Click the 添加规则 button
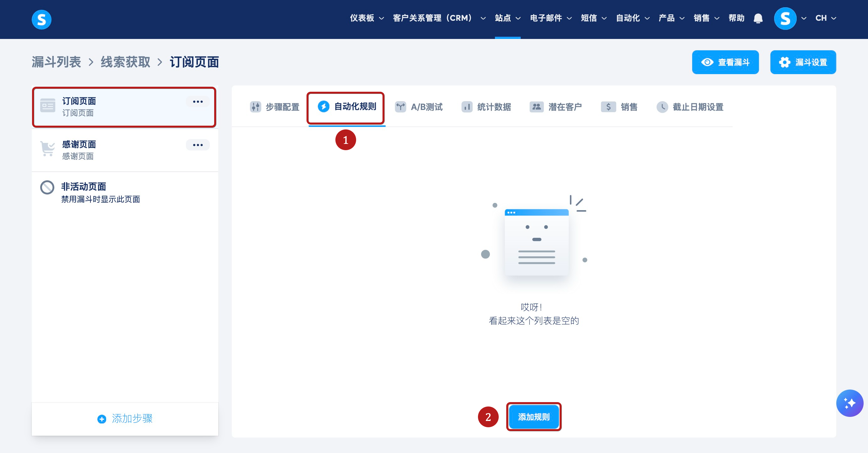This screenshot has width=868, height=453. (x=534, y=417)
